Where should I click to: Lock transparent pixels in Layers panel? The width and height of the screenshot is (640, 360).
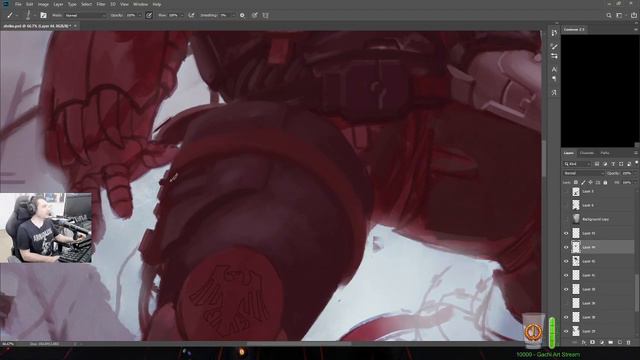576,182
